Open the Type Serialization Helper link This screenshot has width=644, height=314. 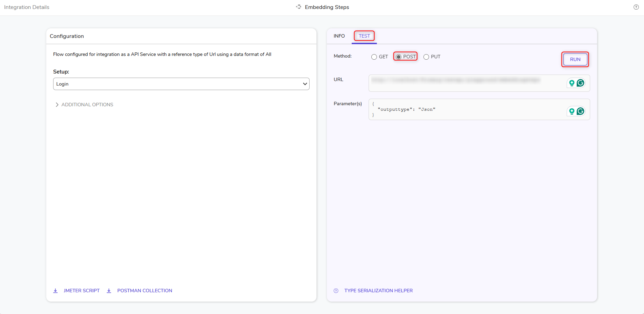(378, 291)
